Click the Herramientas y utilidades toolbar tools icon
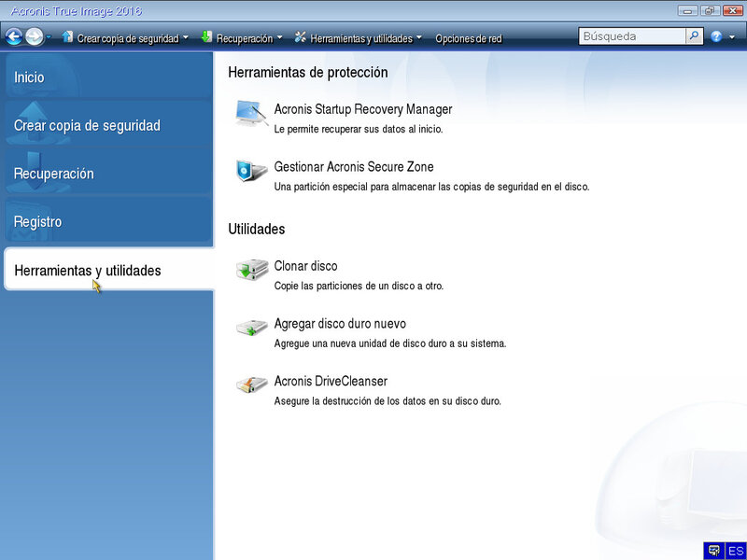 300,36
